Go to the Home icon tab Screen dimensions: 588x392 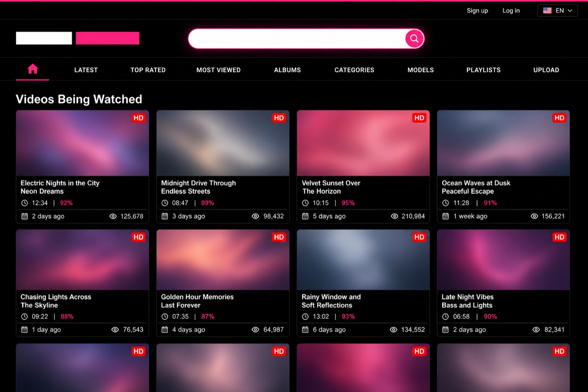pos(32,69)
